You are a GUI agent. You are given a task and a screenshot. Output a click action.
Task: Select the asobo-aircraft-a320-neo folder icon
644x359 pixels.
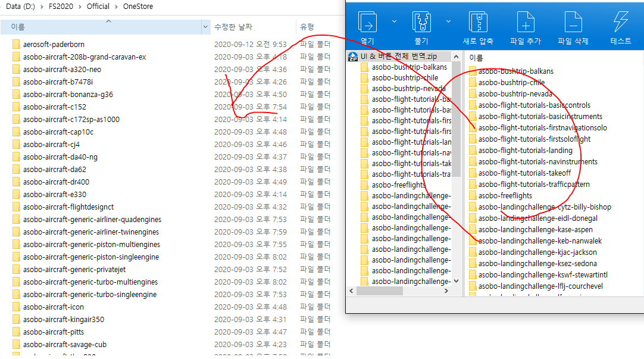click(x=16, y=70)
